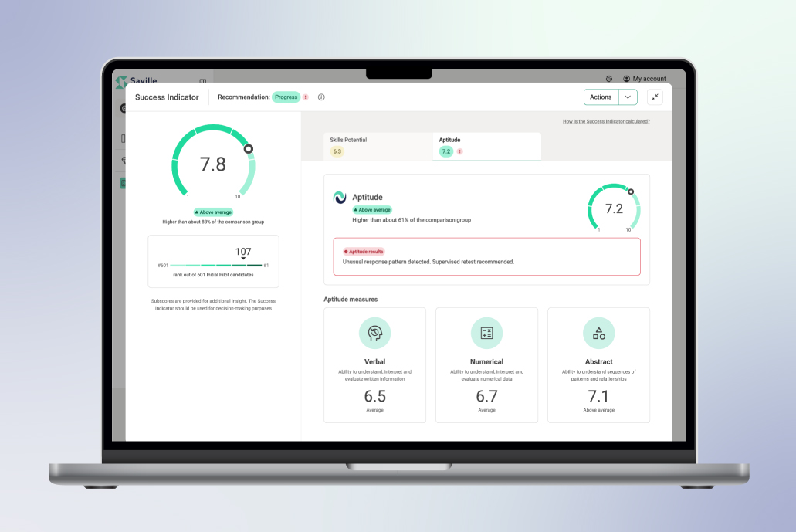Select the Aptitude tab
The image size is (796, 532).
coord(487,146)
